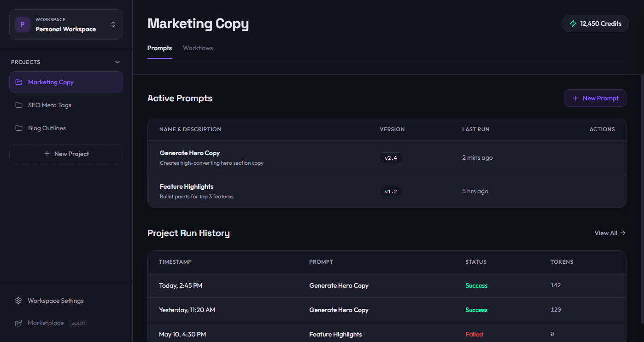
Task: Click the plus icon in New Project
Action: (x=47, y=154)
